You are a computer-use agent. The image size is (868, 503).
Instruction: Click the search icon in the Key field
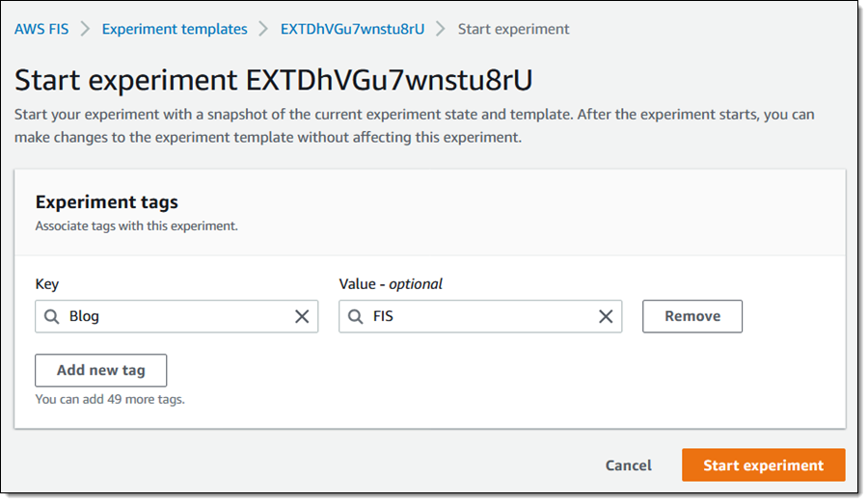(x=52, y=316)
